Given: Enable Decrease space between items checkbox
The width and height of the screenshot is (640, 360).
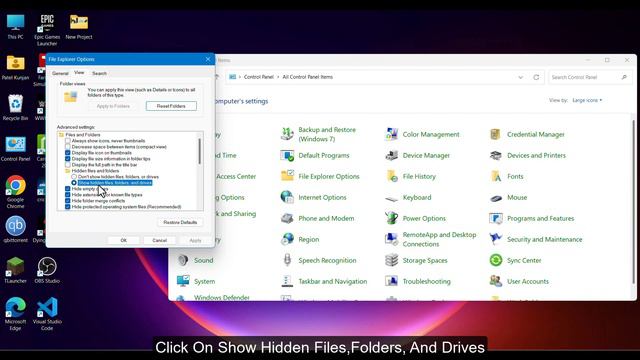Looking at the screenshot, I should 68,147.
